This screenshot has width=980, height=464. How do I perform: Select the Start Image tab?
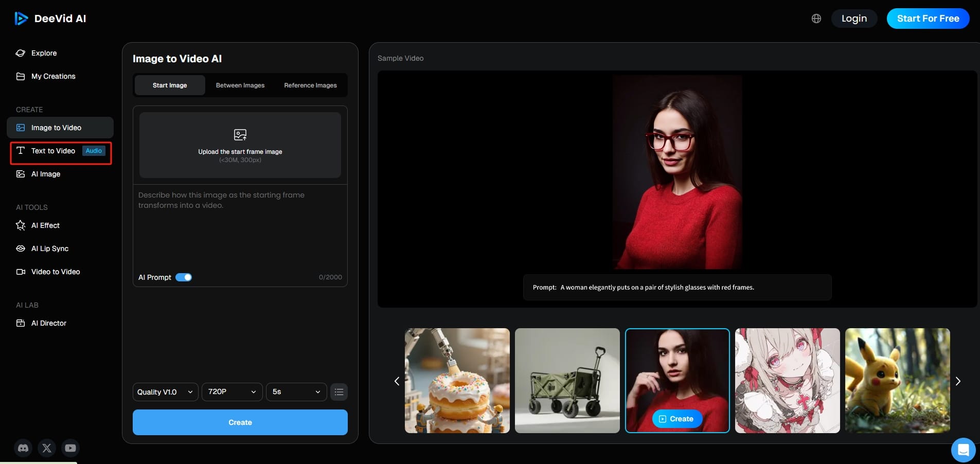coord(170,85)
